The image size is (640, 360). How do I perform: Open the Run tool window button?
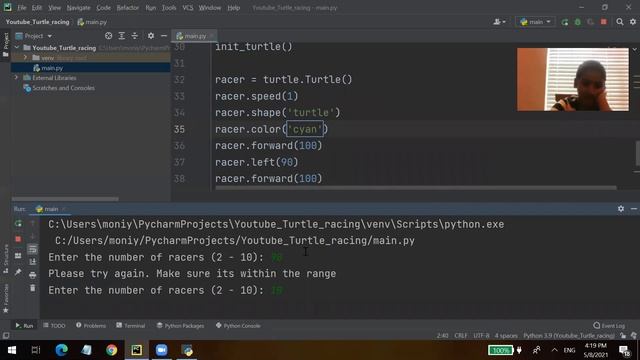point(24,326)
